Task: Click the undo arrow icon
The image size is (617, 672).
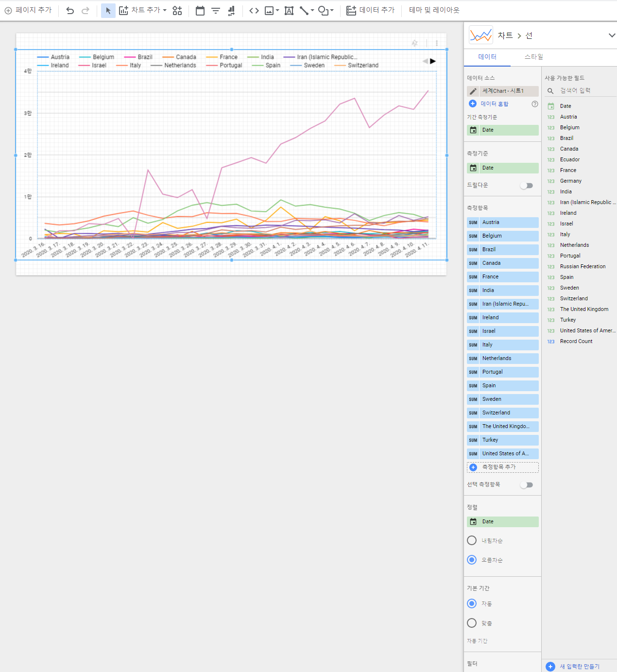Action: [x=70, y=10]
